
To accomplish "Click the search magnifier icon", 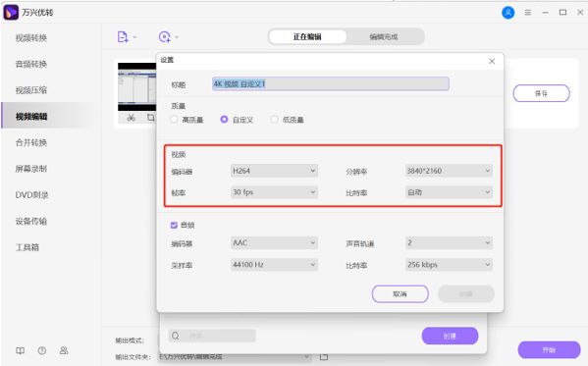I will [x=175, y=336].
